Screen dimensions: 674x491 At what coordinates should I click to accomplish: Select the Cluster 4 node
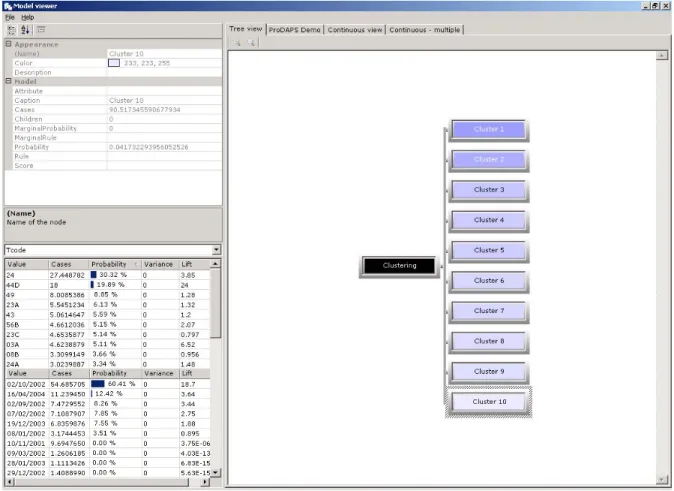(x=489, y=220)
